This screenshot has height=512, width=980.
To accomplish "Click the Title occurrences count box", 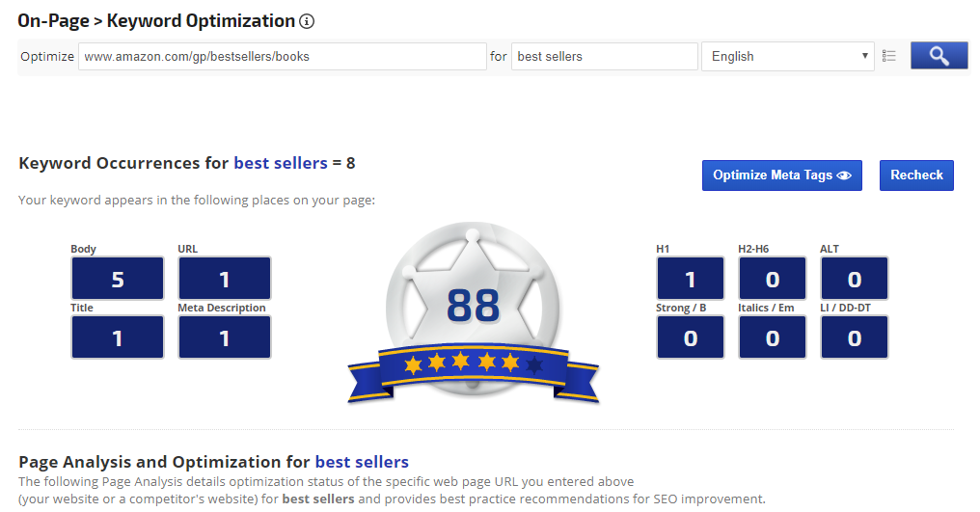I will 118,337.
